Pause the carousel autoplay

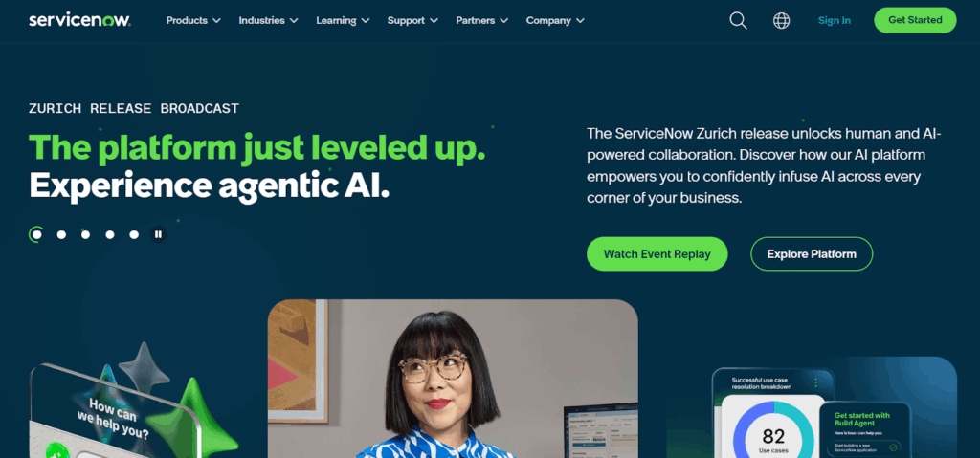[159, 234]
